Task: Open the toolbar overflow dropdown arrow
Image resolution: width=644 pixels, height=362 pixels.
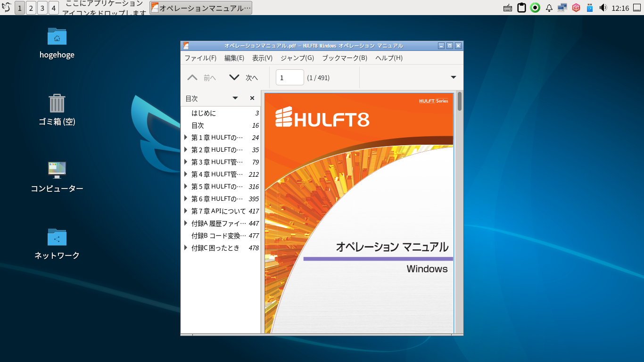Action: click(454, 77)
